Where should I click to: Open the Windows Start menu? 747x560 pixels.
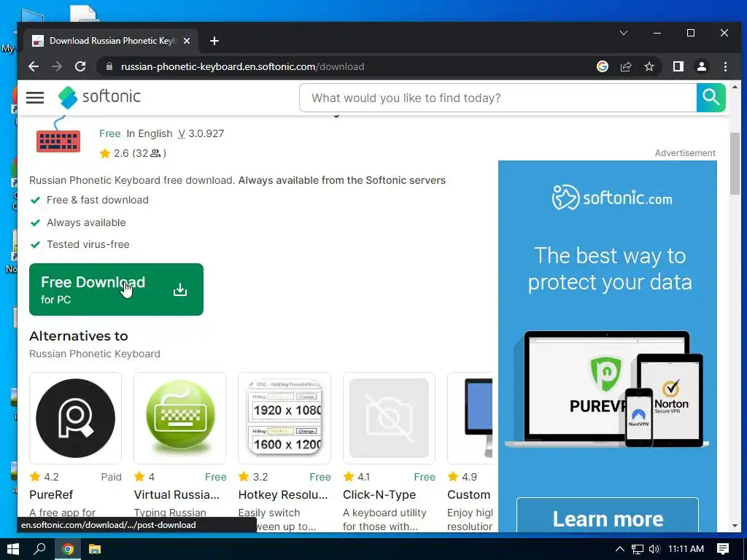tap(13, 549)
